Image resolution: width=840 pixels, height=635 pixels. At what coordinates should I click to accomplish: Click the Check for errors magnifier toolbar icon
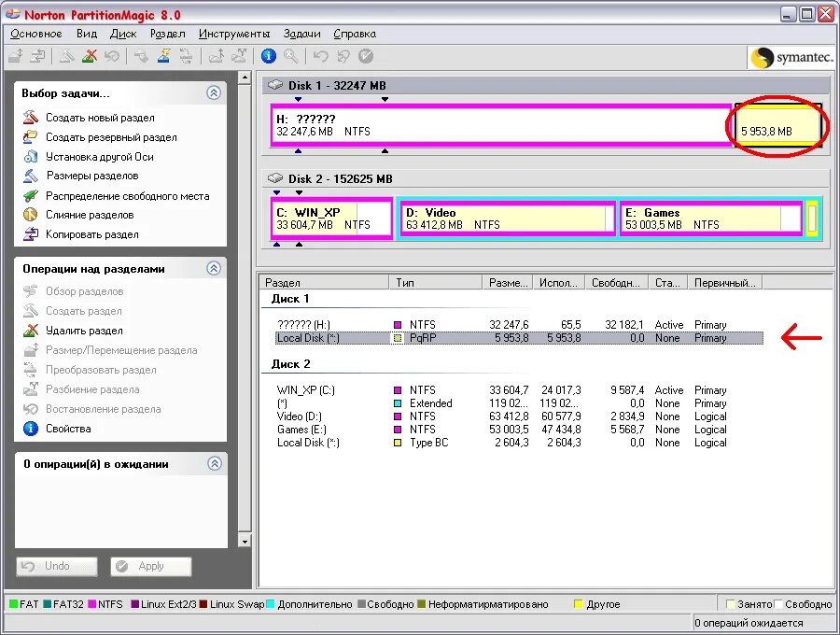coord(291,56)
